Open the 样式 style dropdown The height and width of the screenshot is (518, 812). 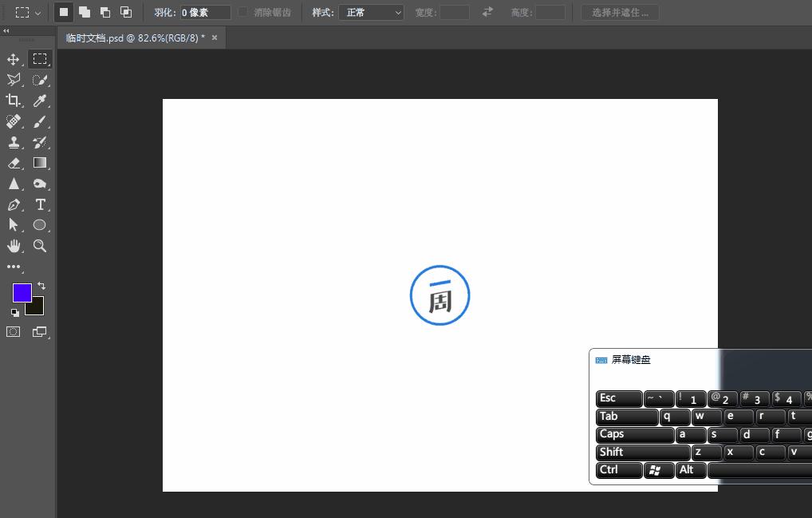[x=371, y=13]
